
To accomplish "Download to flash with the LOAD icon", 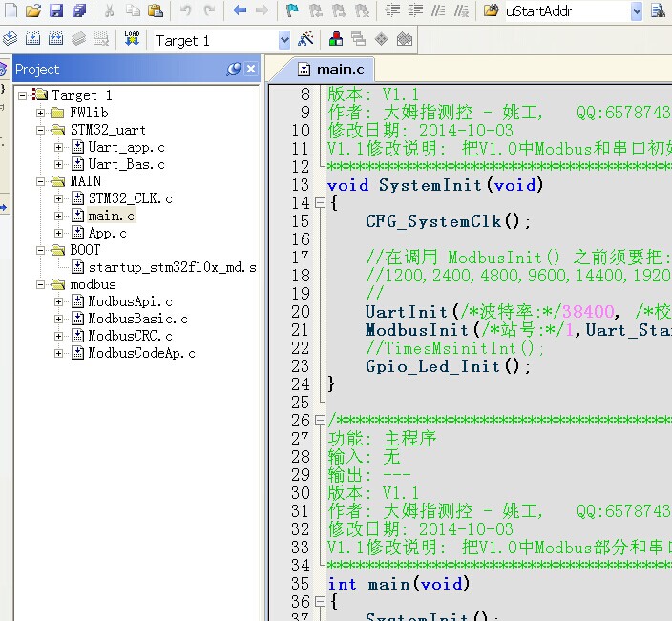I will click(132, 40).
